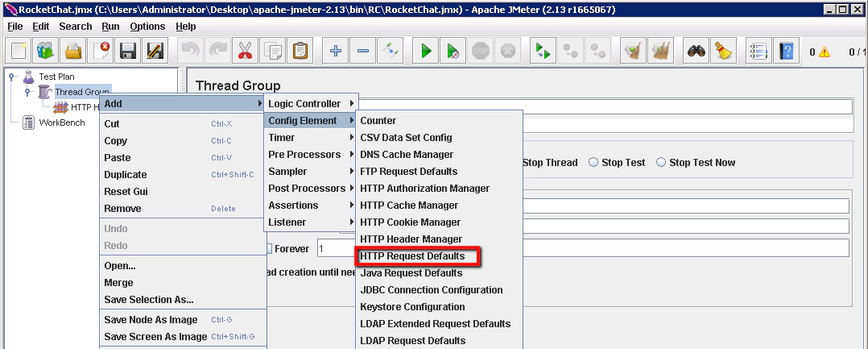Click the Remote Start All icon
The image size is (868, 349).
543,51
